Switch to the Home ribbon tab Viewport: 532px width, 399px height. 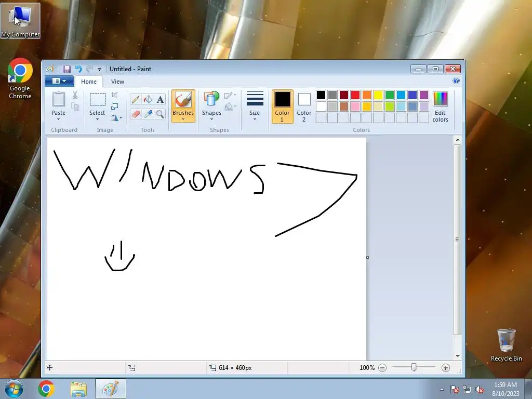pyautogui.click(x=89, y=82)
